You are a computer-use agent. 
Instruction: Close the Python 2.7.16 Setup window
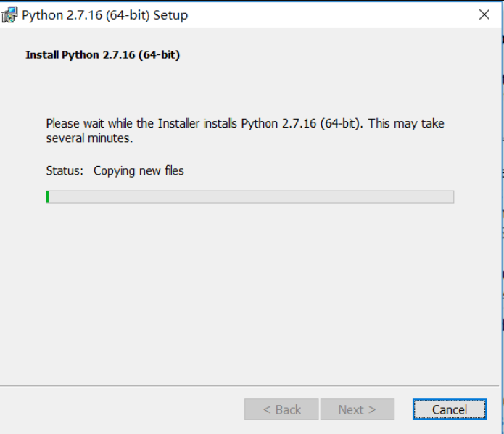pos(484,14)
